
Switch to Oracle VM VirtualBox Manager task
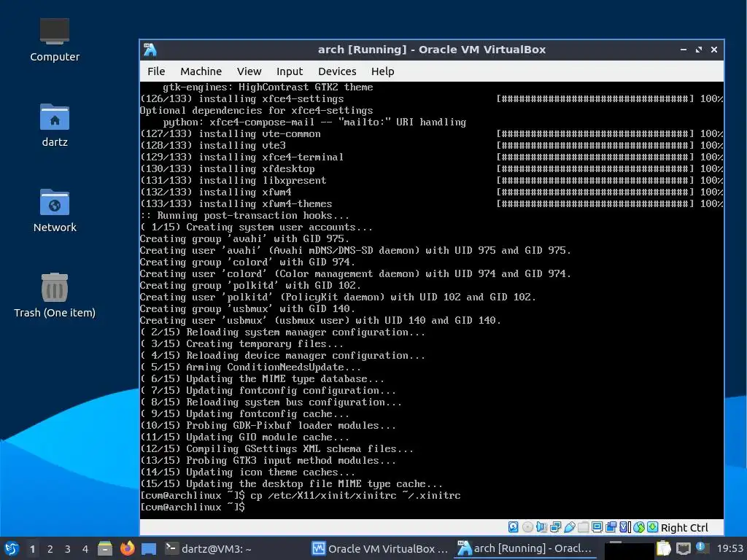[x=379, y=548]
